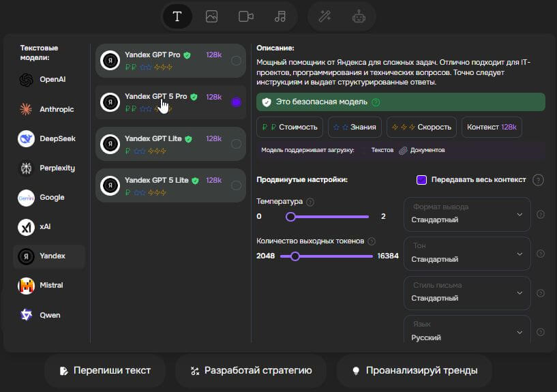The width and height of the screenshot is (557, 392).
Task: Click help icon beside Стиль письма dropdown
Action: pos(541,293)
